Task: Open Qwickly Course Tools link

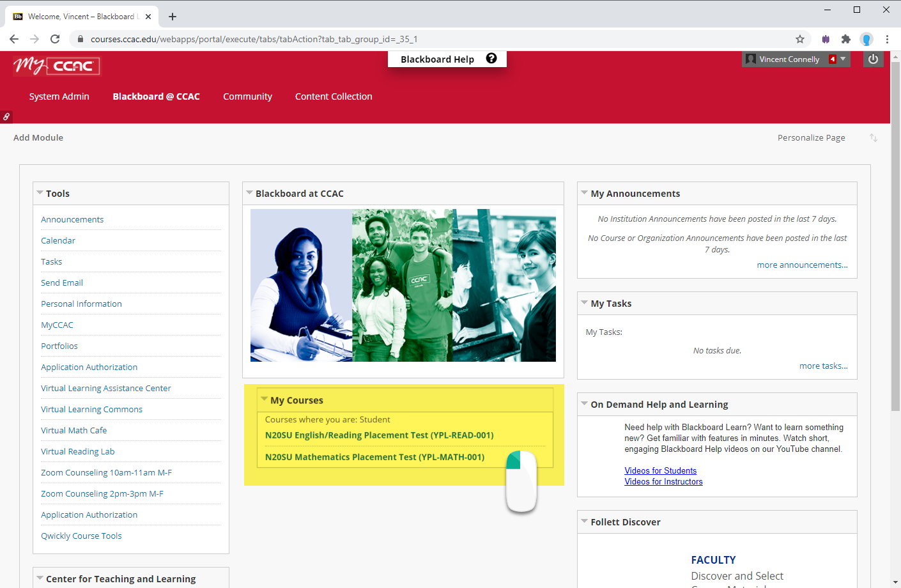Action: [x=81, y=536]
